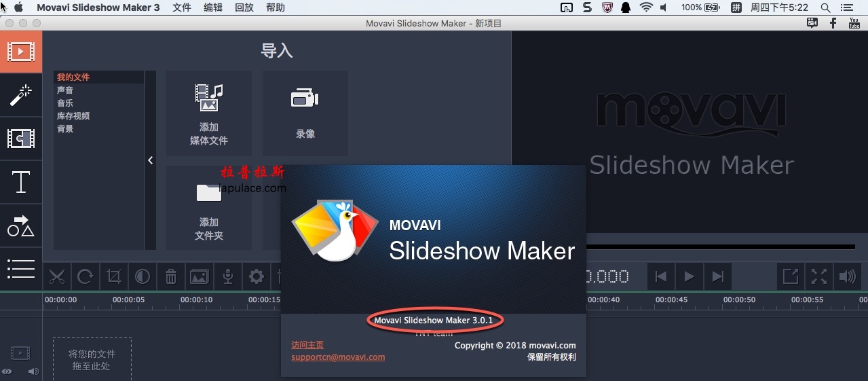The height and width of the screenshot is (381, 868).
Task: Open Wi-Fi status menu
Action: point(645,7)
